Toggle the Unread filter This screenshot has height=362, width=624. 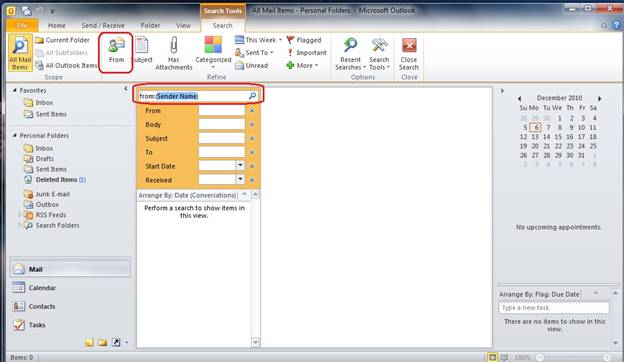[252, 65]
